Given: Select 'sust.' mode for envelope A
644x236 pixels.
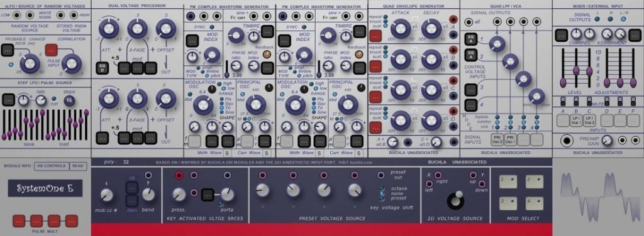Looking at the screenshot, I should point(385,25).
